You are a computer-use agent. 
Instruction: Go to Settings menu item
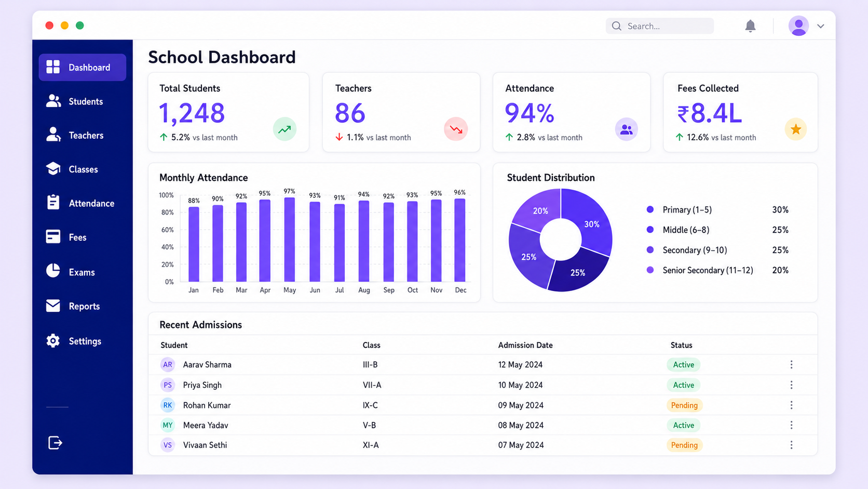point(82,341)
